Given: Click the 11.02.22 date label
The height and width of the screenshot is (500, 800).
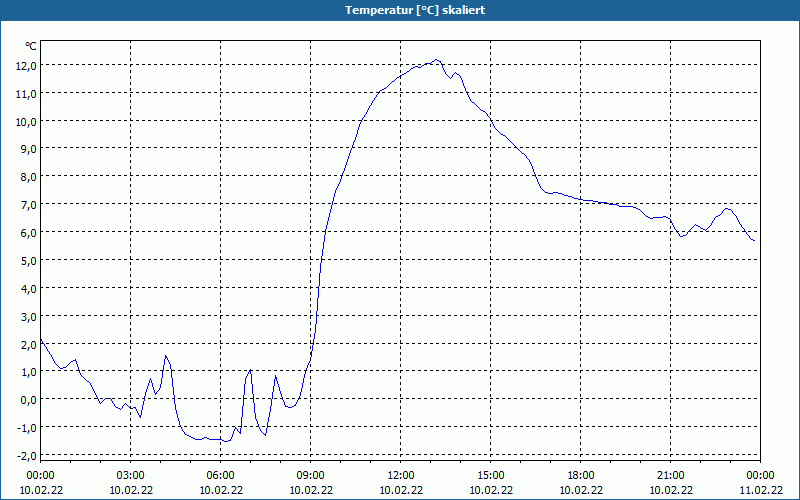Looking at the screenshot, I should (760, 490).
